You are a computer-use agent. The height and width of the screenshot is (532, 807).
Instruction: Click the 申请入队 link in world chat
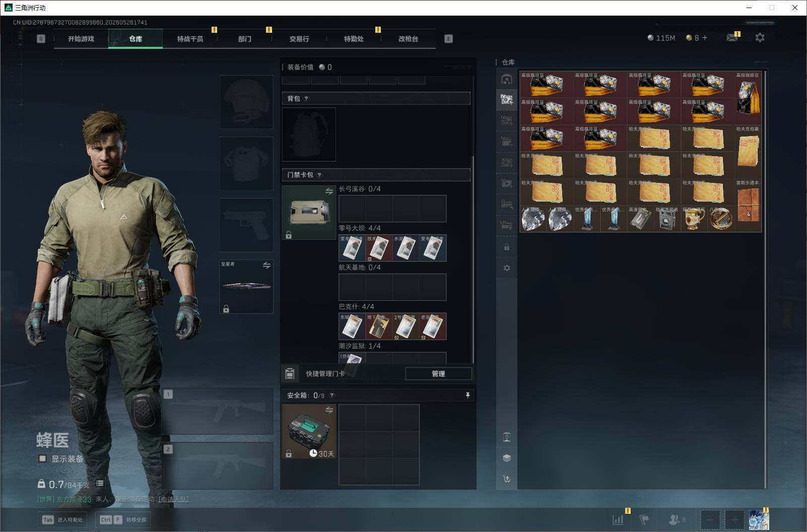tap(174, 499)
